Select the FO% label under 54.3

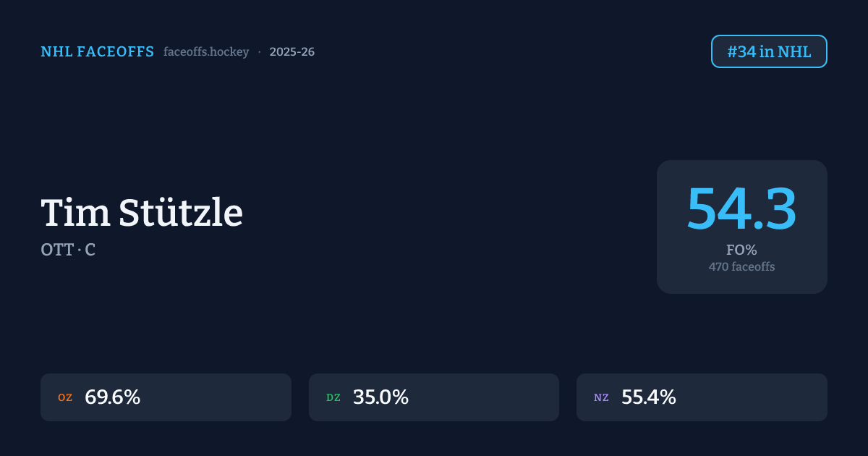(x=741, y=250)
